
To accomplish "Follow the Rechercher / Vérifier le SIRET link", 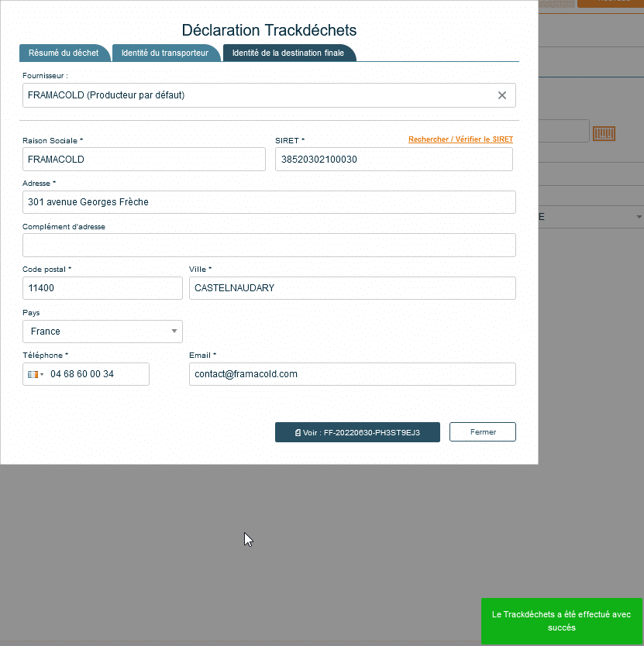I will 460,139.
